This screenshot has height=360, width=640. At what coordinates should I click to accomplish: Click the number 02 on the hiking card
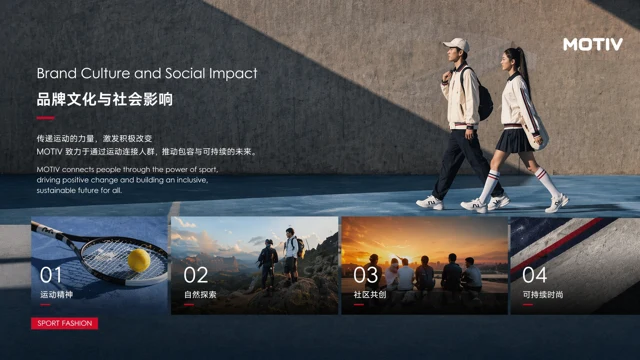pos(196,275)
